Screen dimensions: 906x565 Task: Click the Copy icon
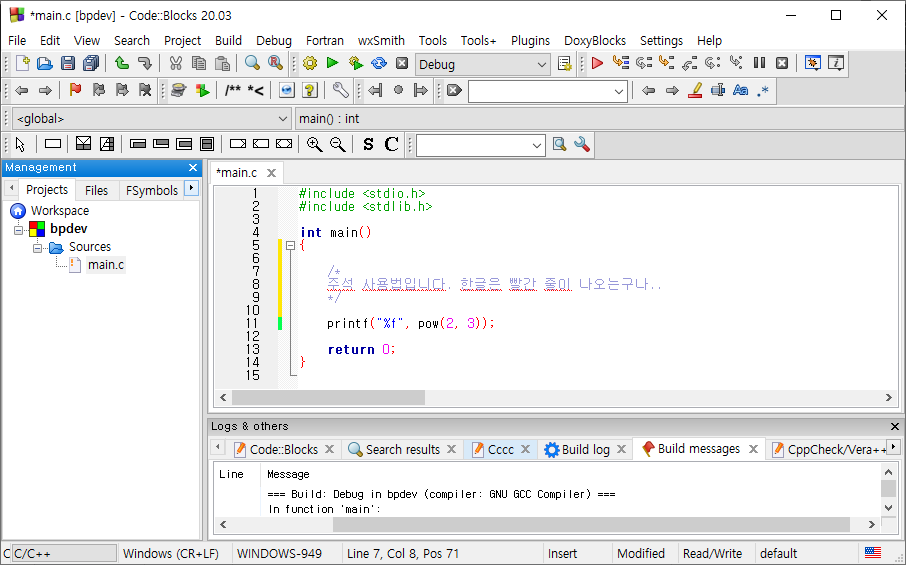(x=199, y=63)
